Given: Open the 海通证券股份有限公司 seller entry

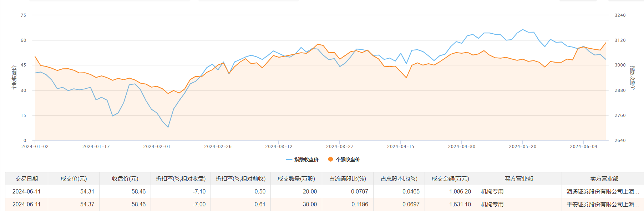Looking at the screenshot, I should tap(603, 191).
